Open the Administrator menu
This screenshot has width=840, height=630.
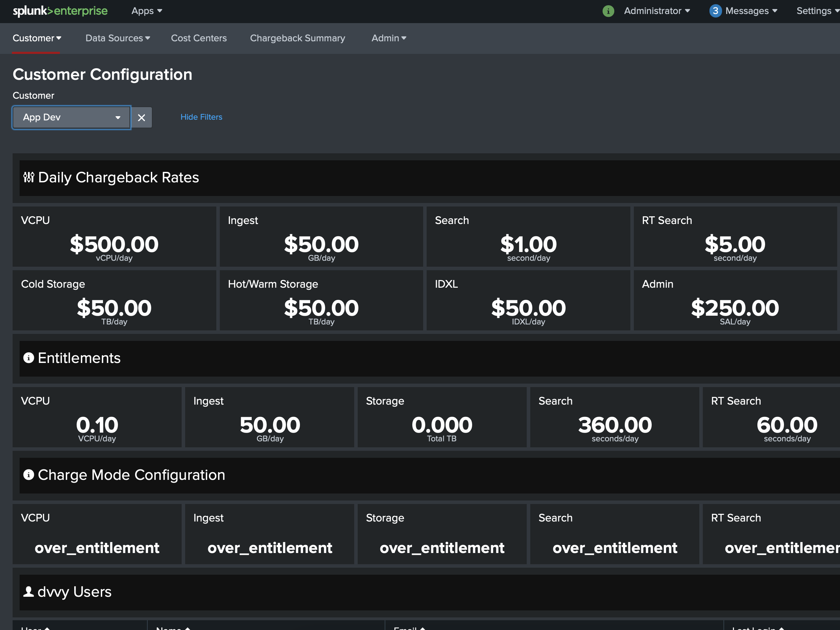point(657,11)
